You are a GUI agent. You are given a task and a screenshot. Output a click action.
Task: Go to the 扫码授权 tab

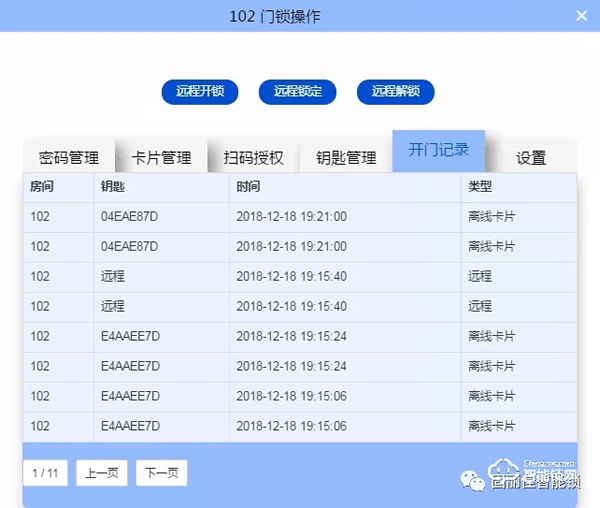tap(253, 157)
